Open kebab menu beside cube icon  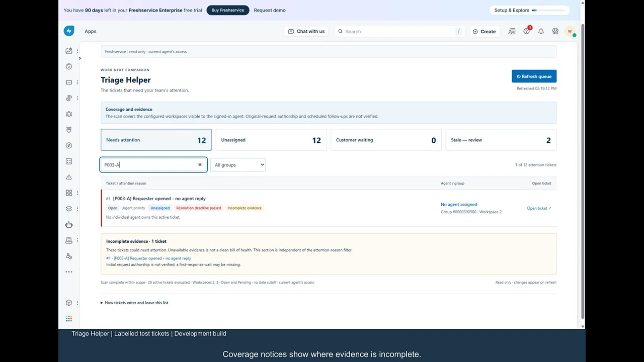tap(77, 303)
